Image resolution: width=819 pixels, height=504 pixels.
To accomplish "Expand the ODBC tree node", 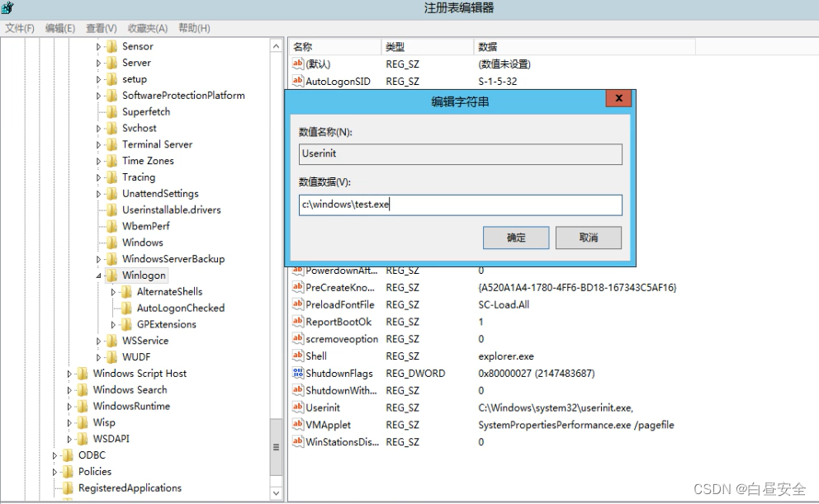I will (x=54, y=456).
